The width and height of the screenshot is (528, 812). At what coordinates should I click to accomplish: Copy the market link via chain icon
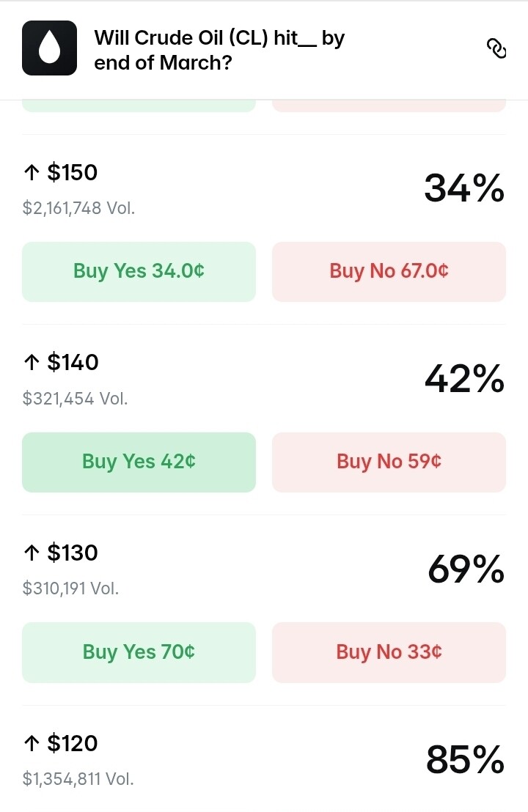click(x=496, y=49)
